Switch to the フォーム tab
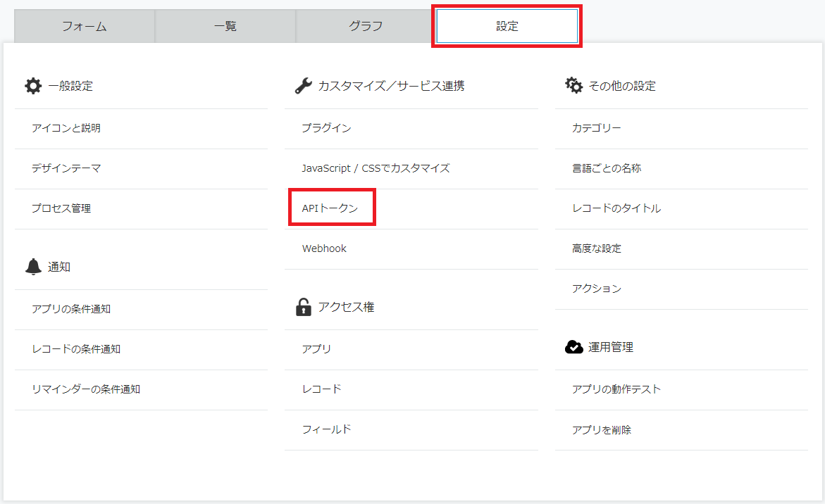Image resolution: width=825 pixels, height=504 pixels. (x=85, y=27)
